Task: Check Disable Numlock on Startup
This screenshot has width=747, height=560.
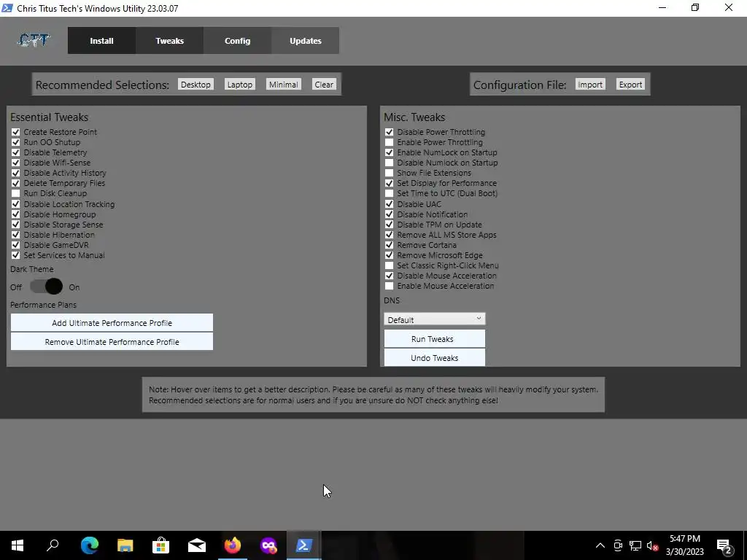Action: coord(390,163)
